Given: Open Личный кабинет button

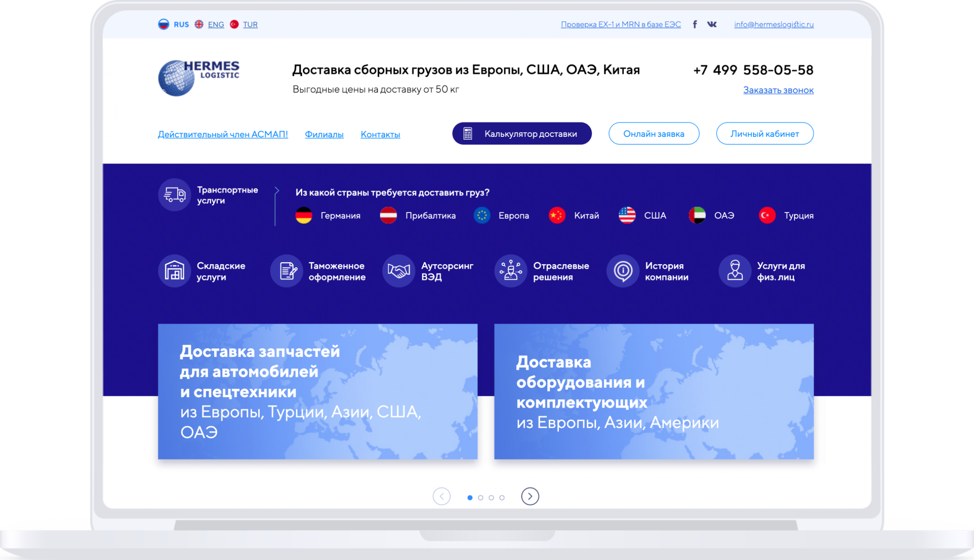Looking at the screenshot, I should (x=765, y=134).
